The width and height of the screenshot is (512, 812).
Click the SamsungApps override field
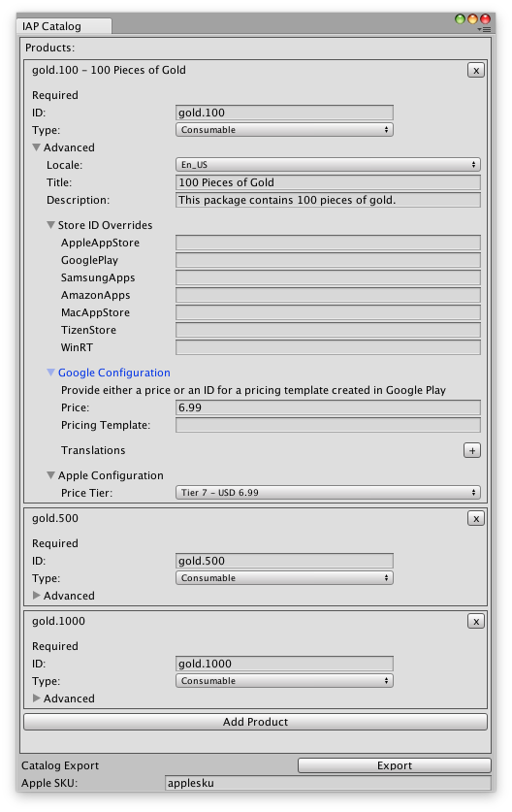tap(328, 277)
